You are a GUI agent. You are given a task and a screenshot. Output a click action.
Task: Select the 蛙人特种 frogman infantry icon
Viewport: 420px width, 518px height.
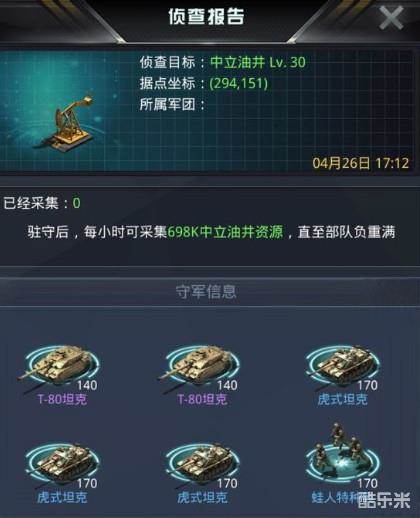pyautogui.click(x=343, y=455)
